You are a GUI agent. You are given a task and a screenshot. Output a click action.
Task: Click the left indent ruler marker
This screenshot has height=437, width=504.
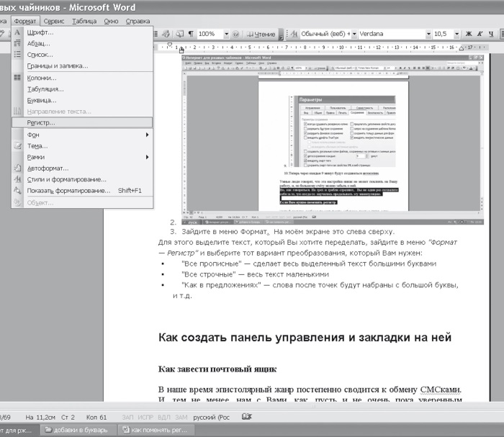point(181,50)
